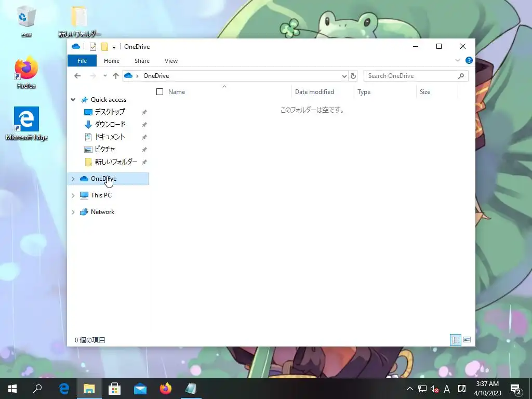Click the Properties checkmark icon in quick access toolbar
The height and width of the screenshot is (399, 532).
[x=93, y=47]
